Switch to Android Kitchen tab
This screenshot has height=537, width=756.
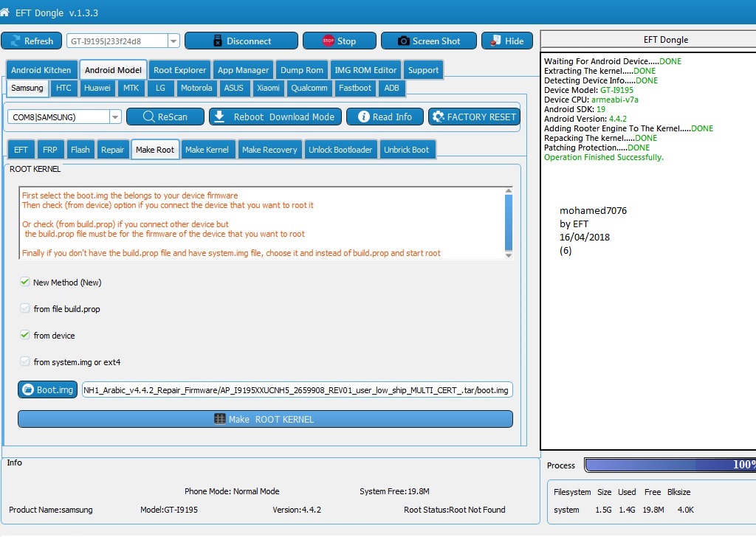click(x=41, y=70)
